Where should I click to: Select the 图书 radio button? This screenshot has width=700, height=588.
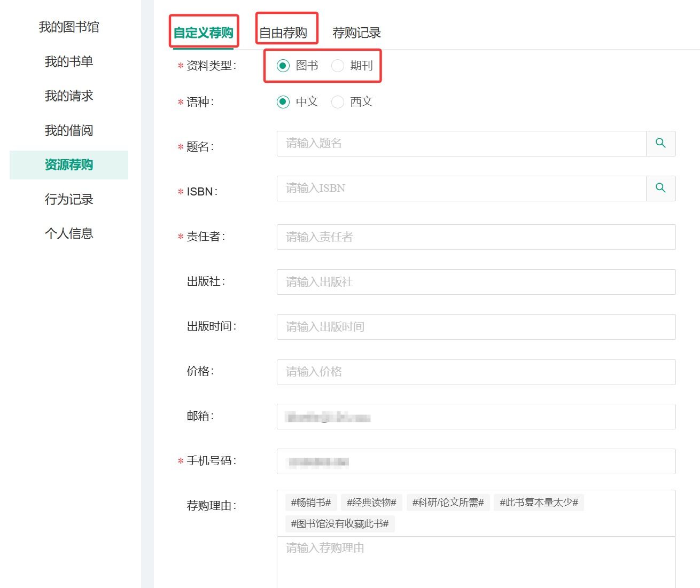(x=283, y=66)
